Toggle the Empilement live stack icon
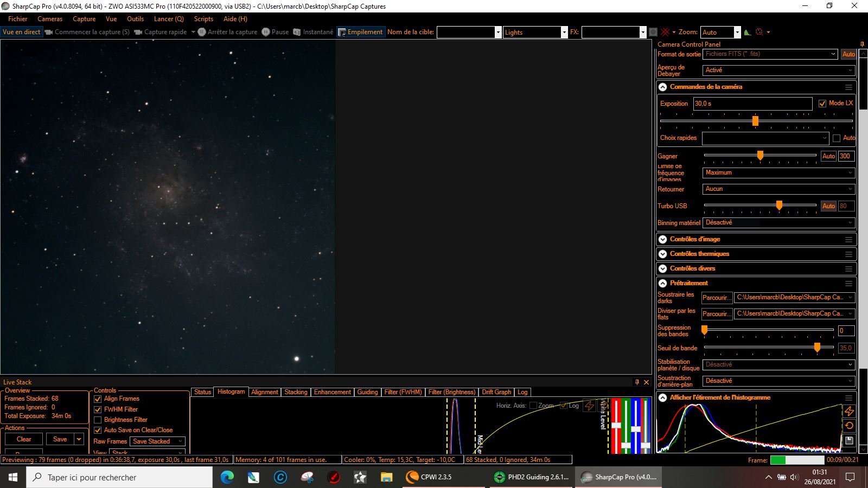This screenshot has width=868, height=488. coord(342,32)
